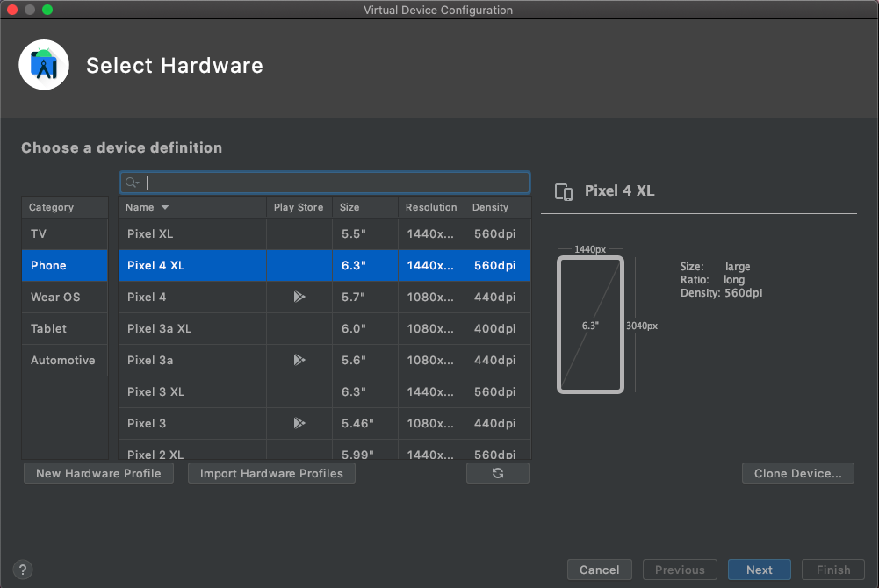Switch to the Wear OS category
This screenshot has height=588, width=879.
tap(55, 297)
